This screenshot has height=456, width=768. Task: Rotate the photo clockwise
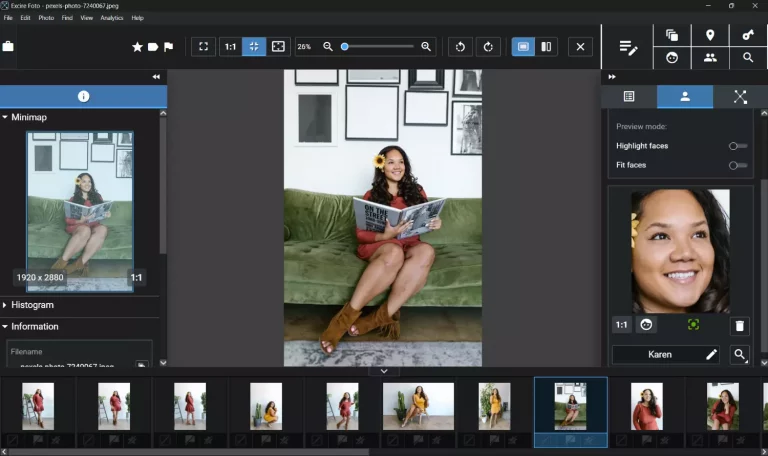click(x=487, y=47)
